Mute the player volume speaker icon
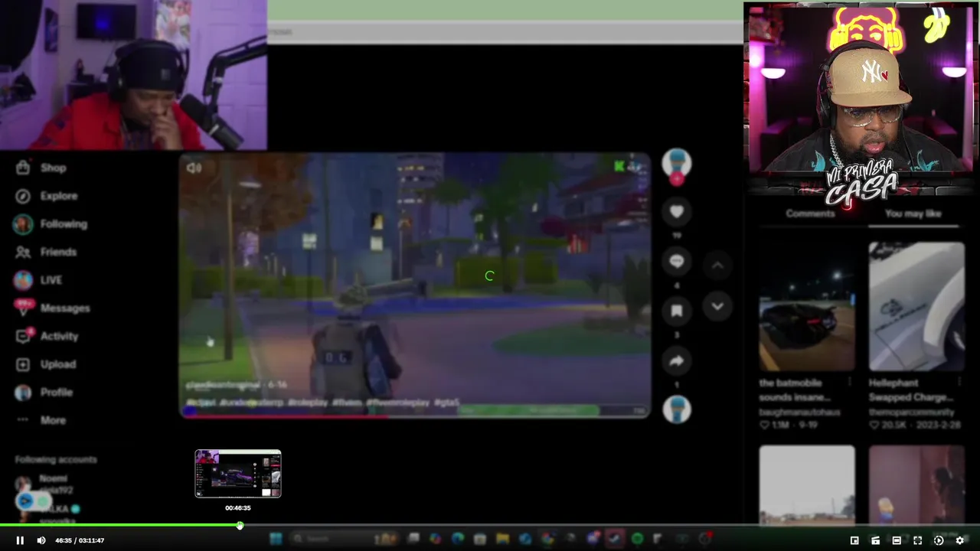 coord(41,540)
